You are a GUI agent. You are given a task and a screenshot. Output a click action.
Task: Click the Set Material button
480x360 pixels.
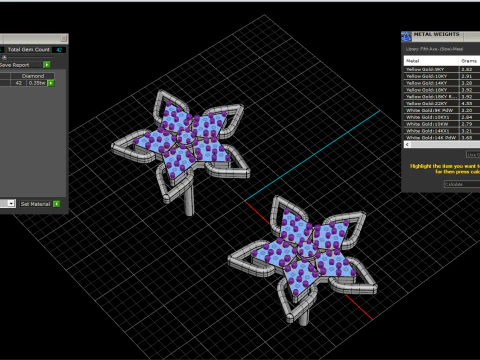(35, 204)
